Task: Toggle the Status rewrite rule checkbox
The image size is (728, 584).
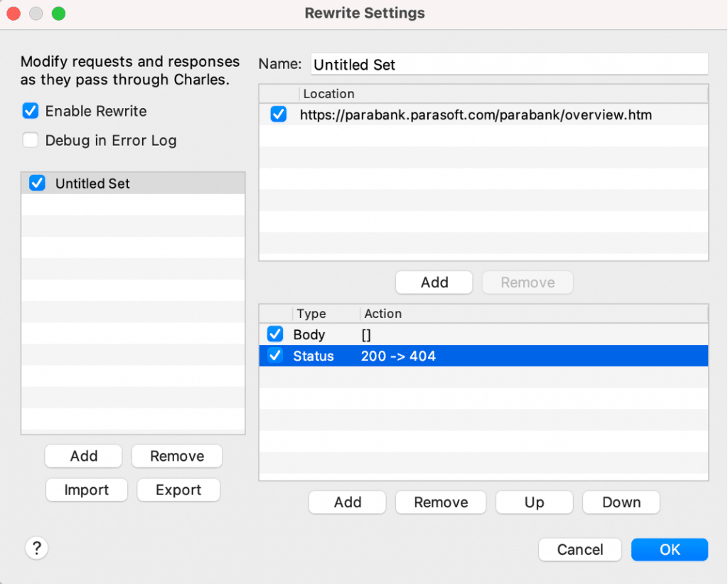Action: [x=274, y=356]
